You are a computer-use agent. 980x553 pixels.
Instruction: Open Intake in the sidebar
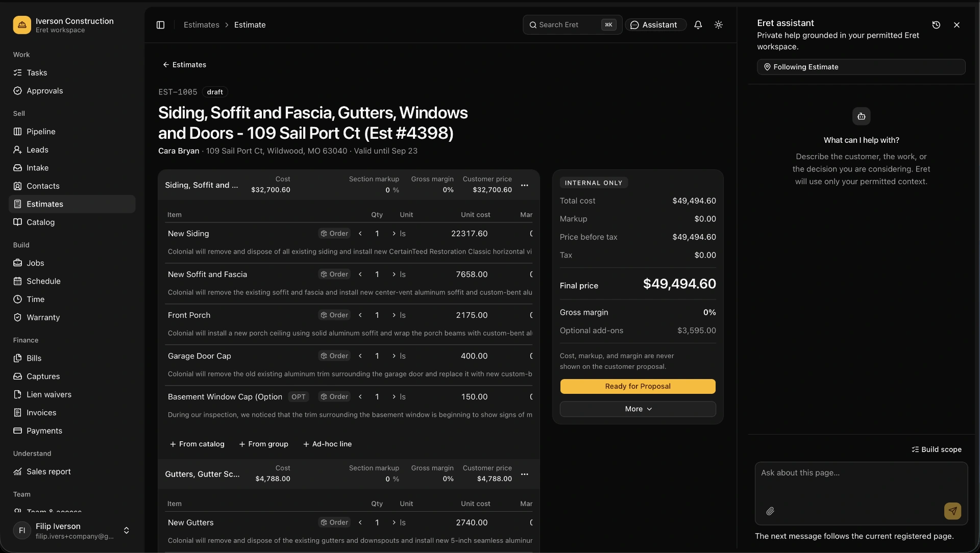coord(72,168)
